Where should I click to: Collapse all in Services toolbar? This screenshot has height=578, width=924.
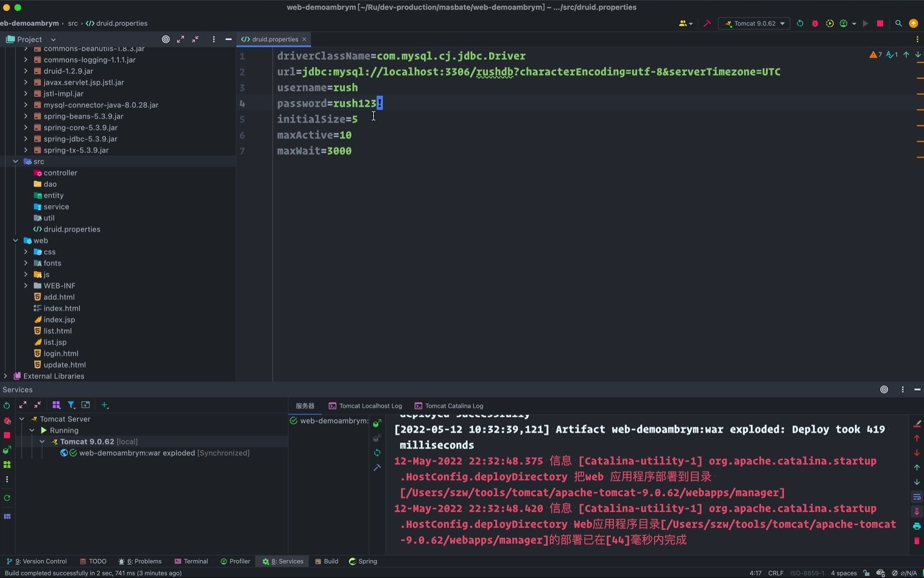click(x=37, y=405)
